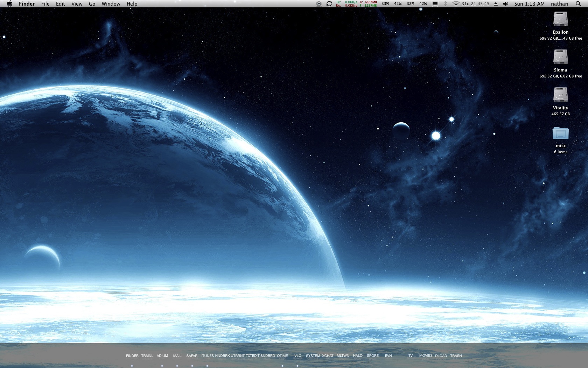Launch TRMNL from the dock
Image resolution: width=588 pixels, height=368 pixels.
coord(147,356)
